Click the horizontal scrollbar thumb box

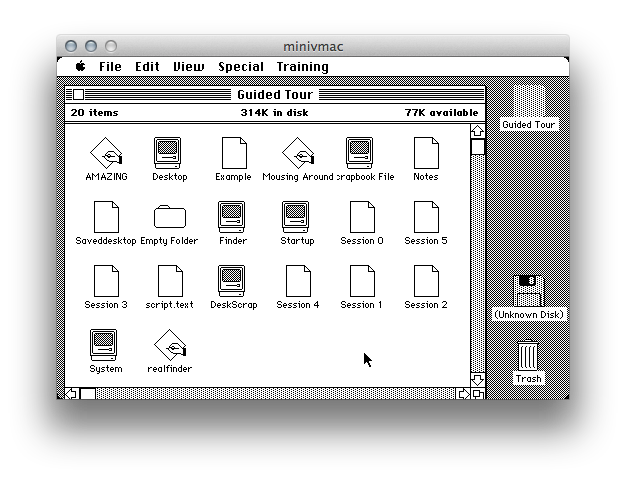88,394
